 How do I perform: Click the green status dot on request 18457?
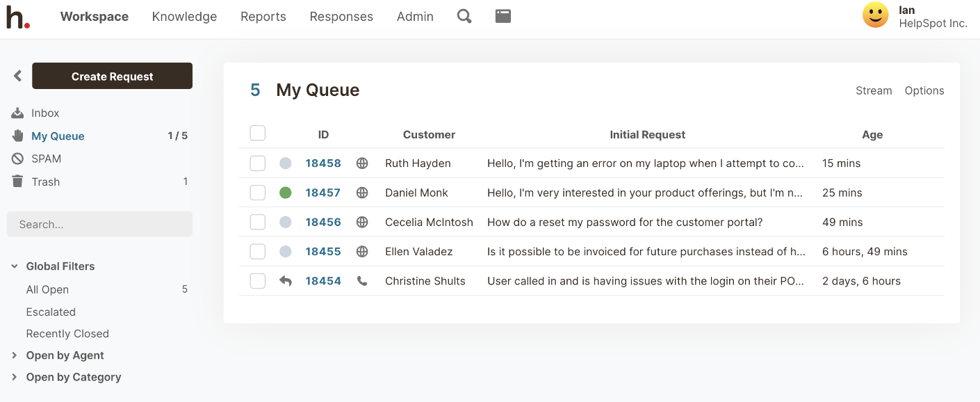click(x=285, y=193)
